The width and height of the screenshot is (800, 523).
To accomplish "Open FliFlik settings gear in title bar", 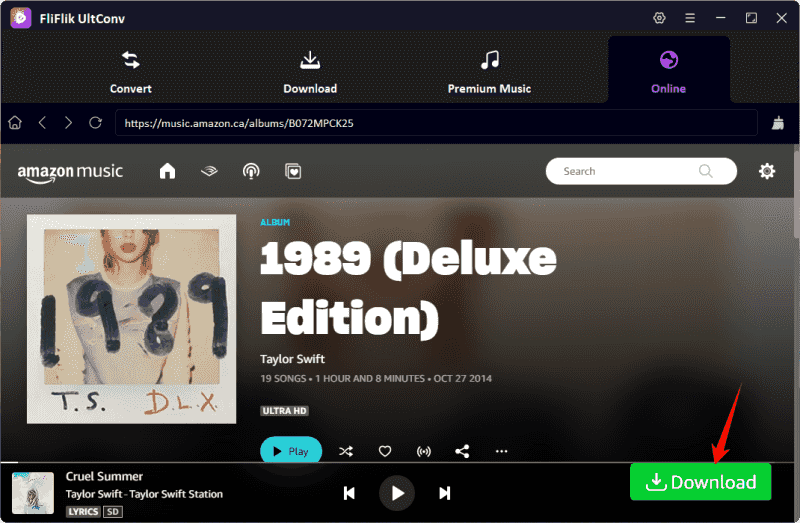I will click(x=659, y=18).
